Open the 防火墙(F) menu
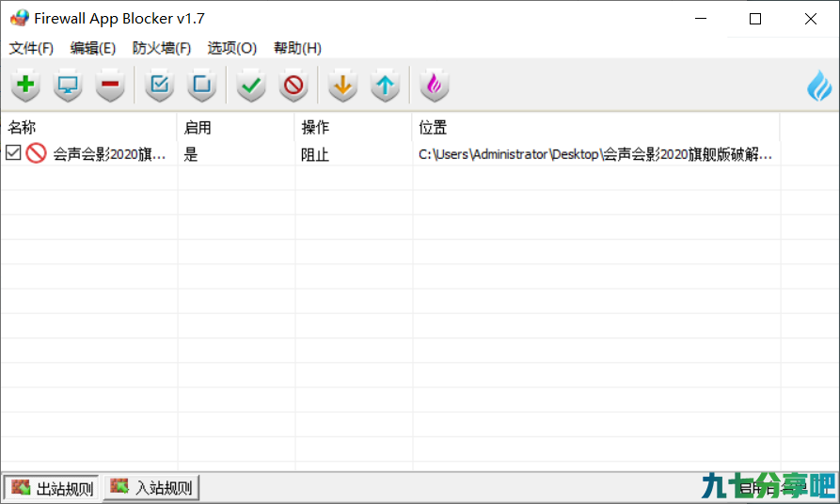This screenshot has width=840, height=504. 162,48
